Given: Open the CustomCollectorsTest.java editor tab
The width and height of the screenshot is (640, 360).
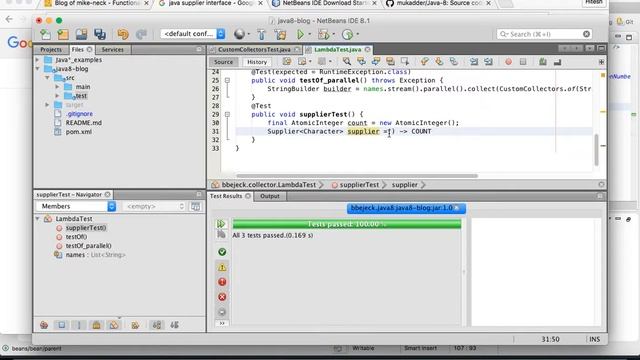Looking at the screenshot, I should 255,49.
